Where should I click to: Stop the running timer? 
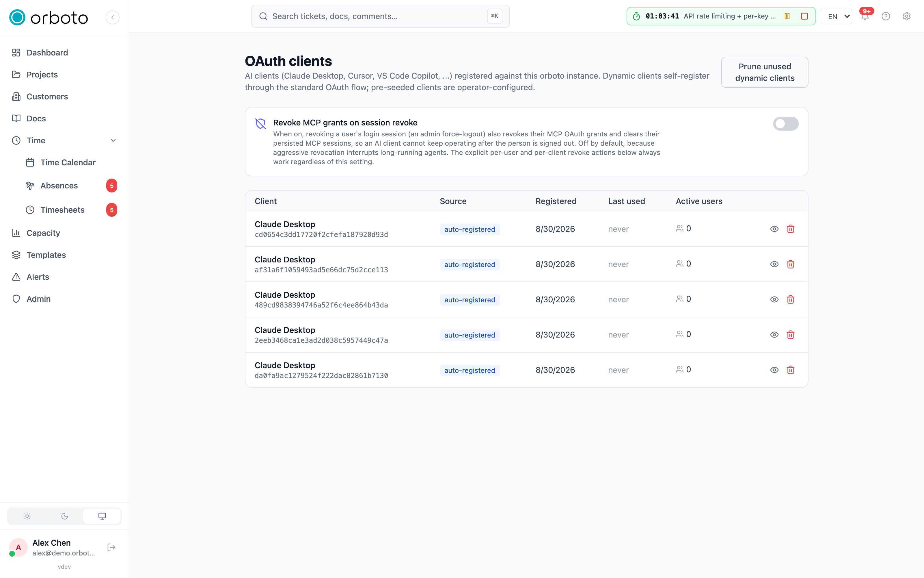(x=804, y=16)
